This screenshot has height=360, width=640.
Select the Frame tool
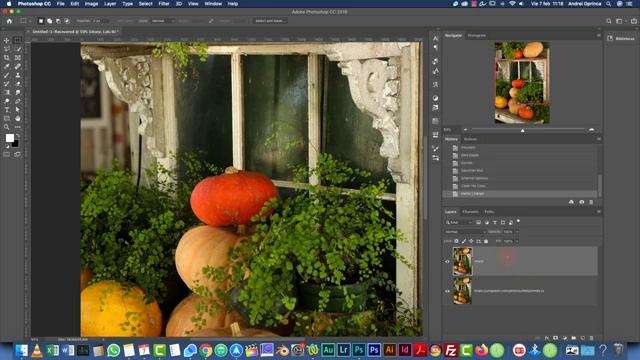click(x=18, y=58)
